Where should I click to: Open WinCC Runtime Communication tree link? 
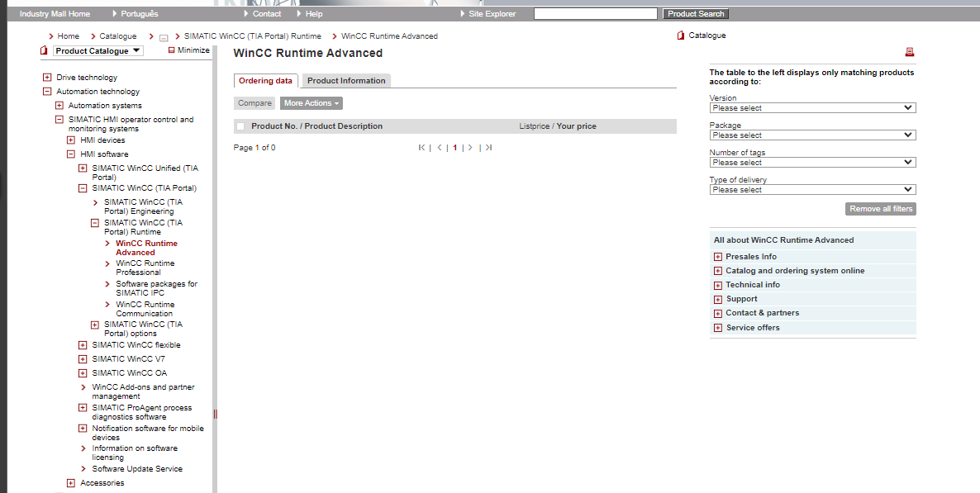[145, 309]
